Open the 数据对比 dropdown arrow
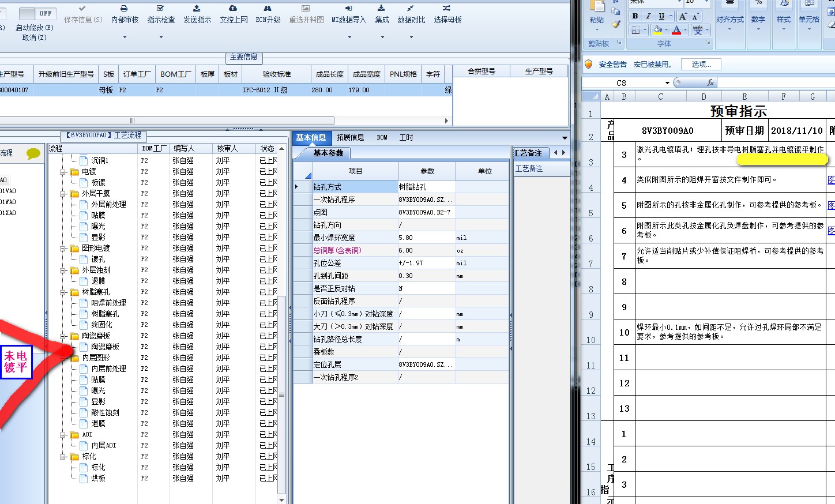 (411, 37)
